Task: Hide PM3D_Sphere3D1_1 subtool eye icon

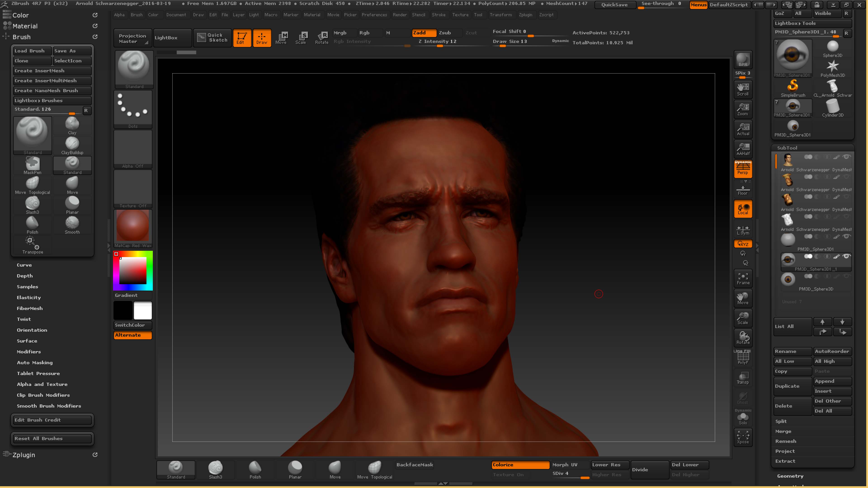Action: coord(847,256)
